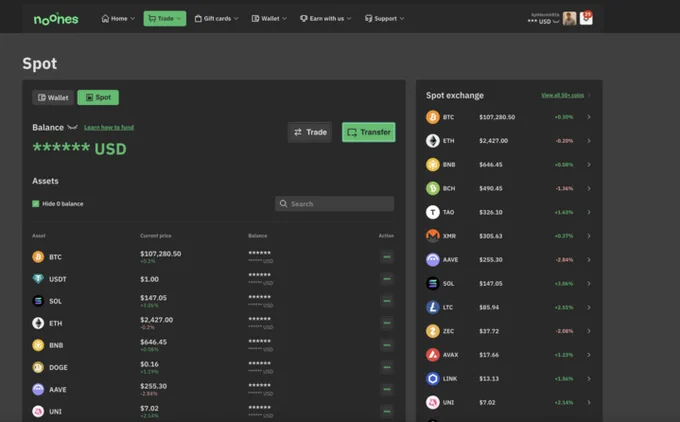Screen dimensions: 680x422
Task: Open View all 50+ coins link
Action: [562, 95]
